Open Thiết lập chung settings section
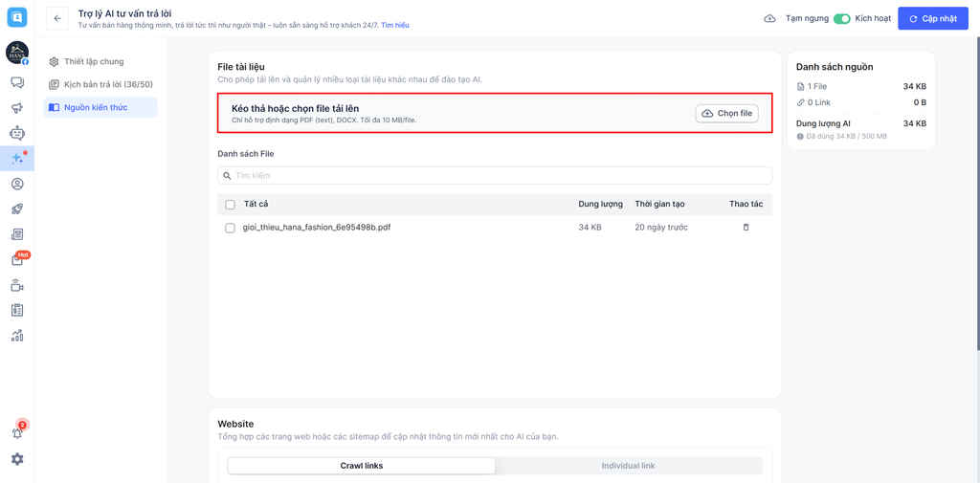Viewport: 980px width, 483px height. click(94, 62)
